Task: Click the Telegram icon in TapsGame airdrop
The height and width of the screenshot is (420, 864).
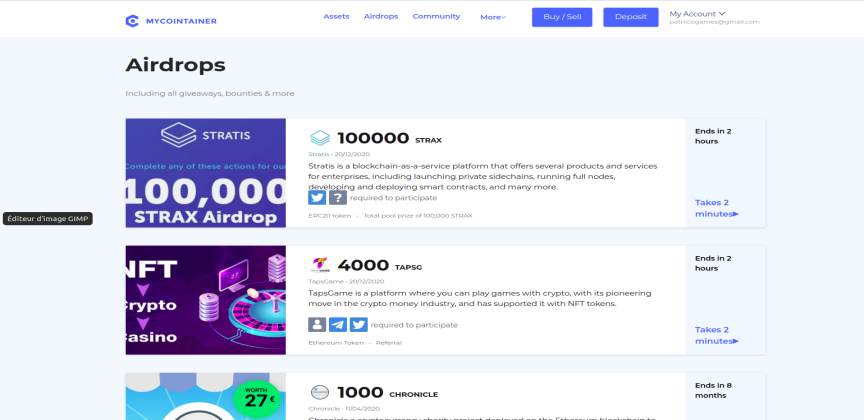Action: 338,325
